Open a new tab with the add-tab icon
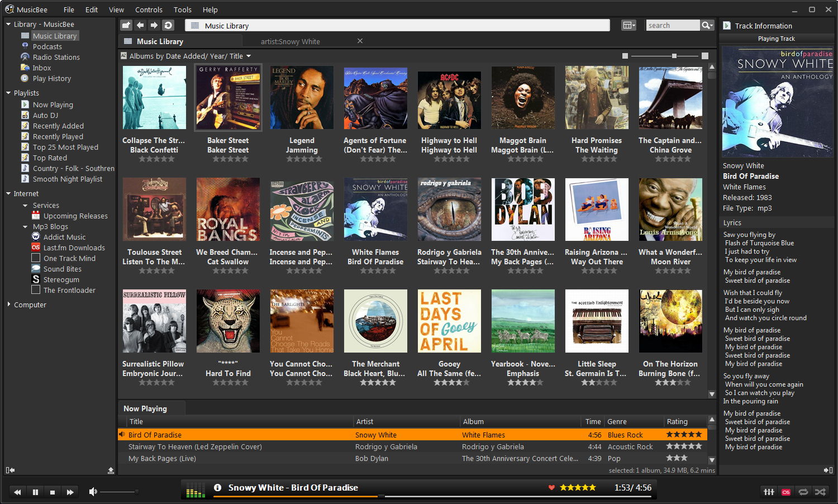 [126, 25]
